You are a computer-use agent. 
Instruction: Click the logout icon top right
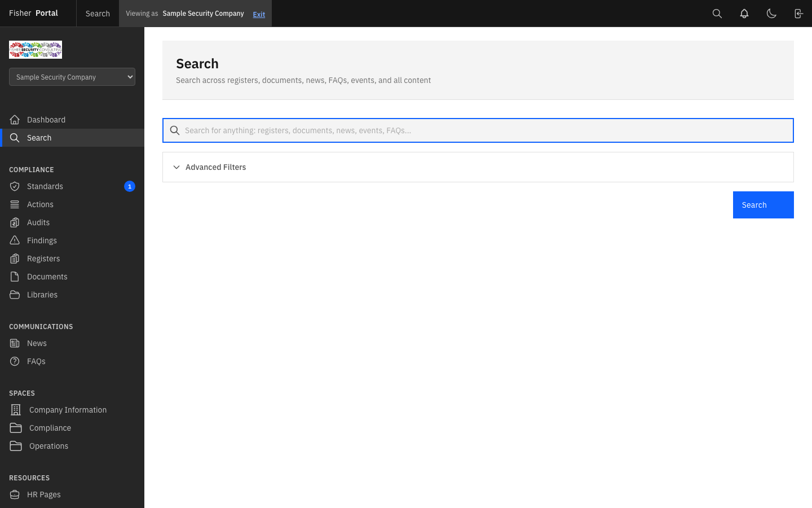[x=798, y=13]
